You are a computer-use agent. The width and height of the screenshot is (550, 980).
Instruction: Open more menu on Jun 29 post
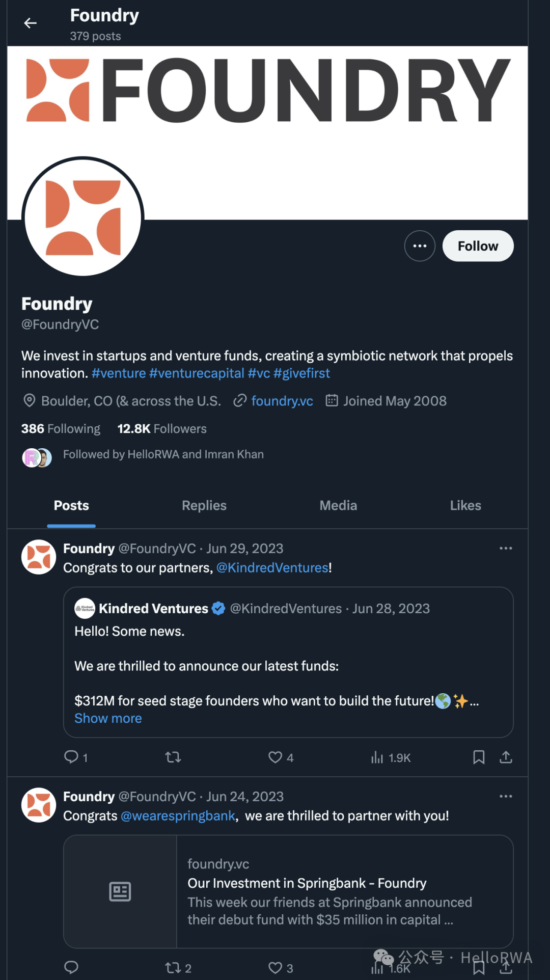(x=506, y=549)
